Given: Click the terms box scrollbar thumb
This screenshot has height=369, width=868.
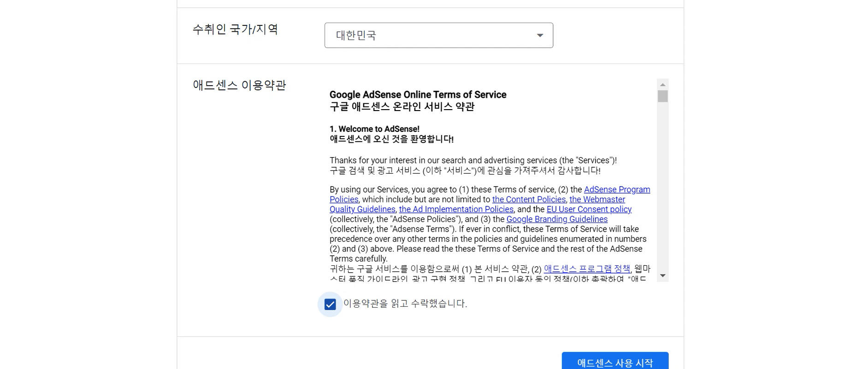Looking at the screenshot, I should coord(662,96).
